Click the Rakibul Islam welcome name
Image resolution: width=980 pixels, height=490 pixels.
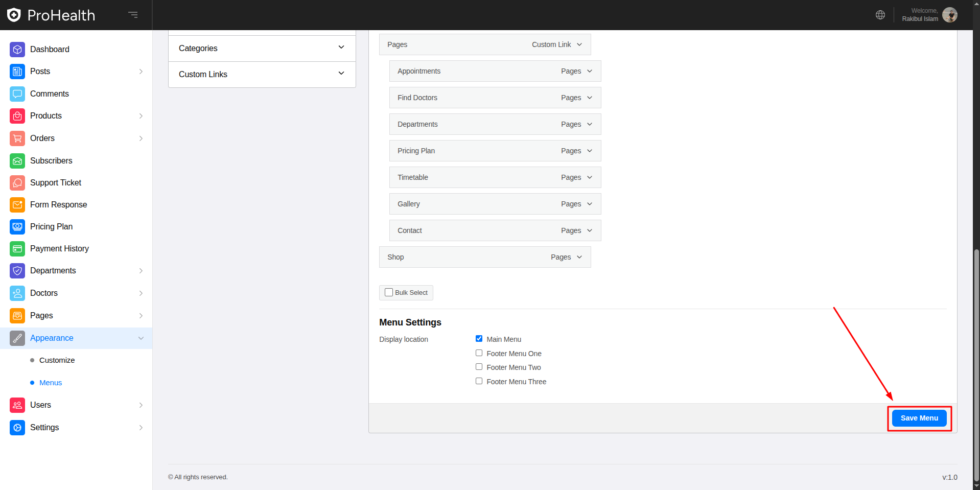click(x=920, y=19)
